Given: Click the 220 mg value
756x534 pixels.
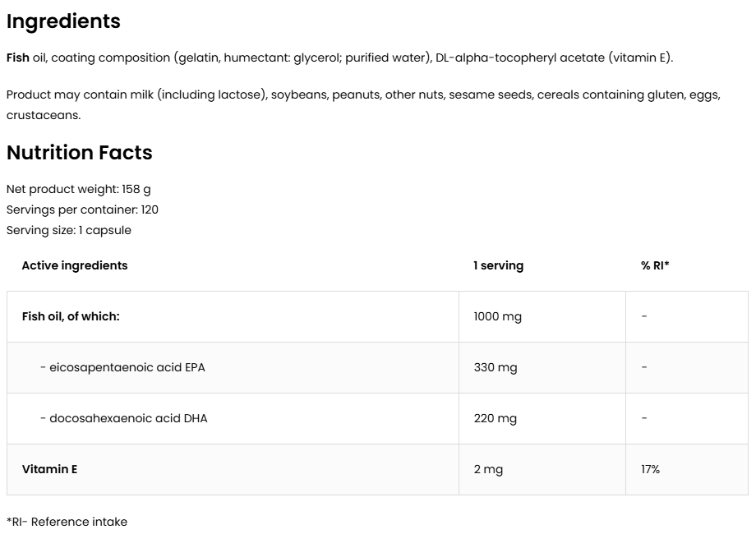Looking at the screenshot, I should [496, 418].
